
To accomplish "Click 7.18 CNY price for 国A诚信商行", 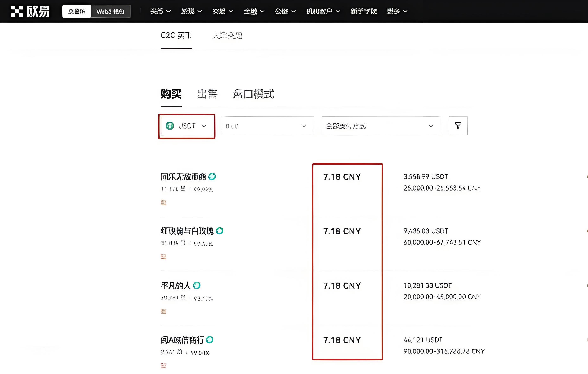I will 342,340.
